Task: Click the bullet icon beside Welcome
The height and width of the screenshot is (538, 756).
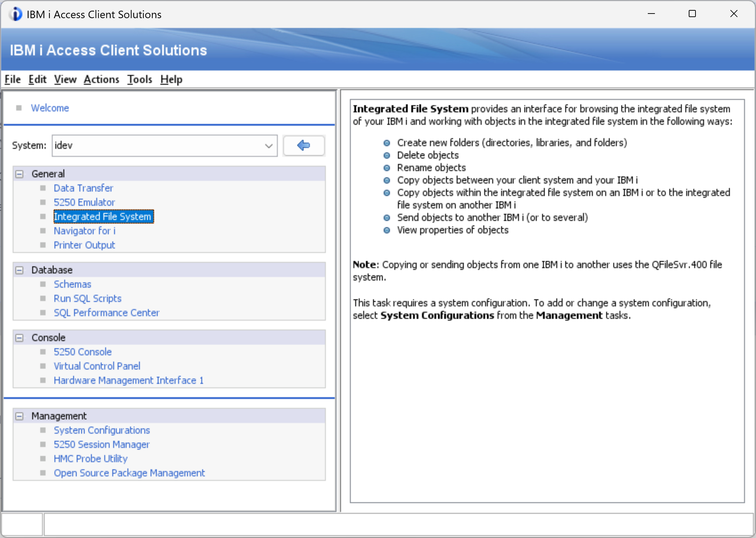Action: 19,108
